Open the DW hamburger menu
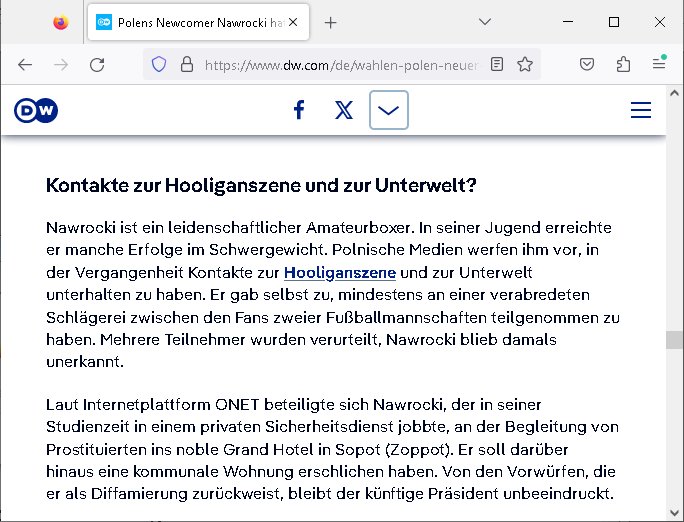This screenshot has height=522, width=684. (641, 111)
